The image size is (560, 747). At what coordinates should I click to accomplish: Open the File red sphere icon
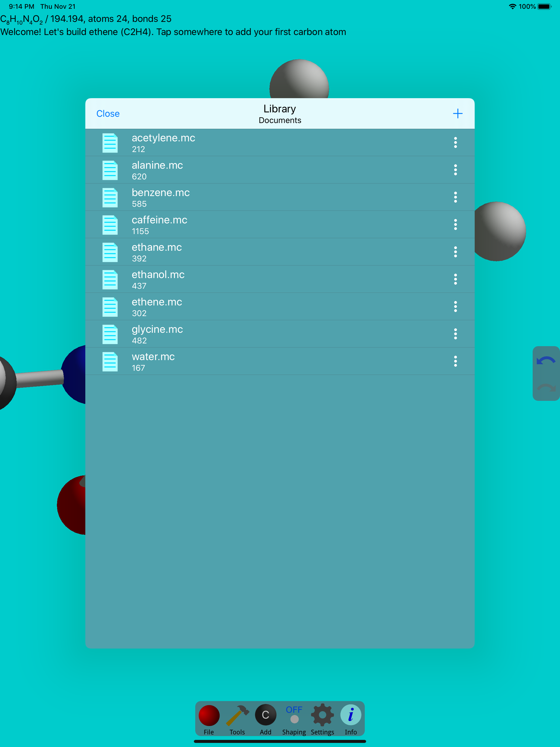coord(209,716)
